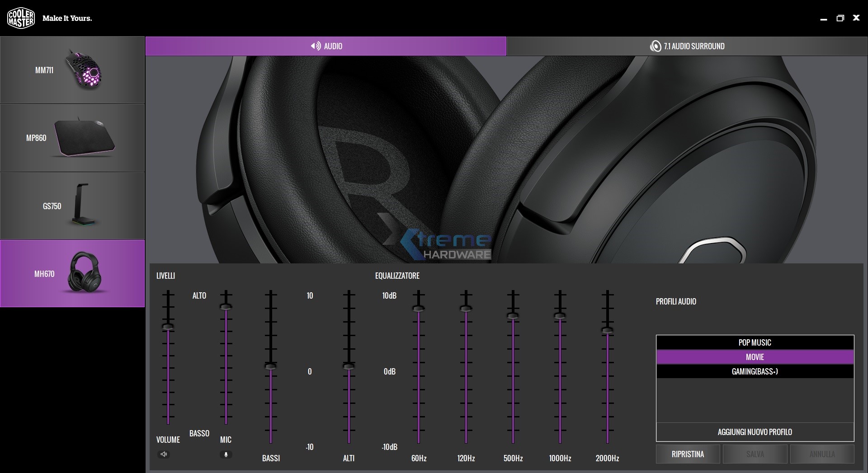Select the MH670 headset device
The image size is (868, 473).
pyautogui.click(x=72, y=274)
